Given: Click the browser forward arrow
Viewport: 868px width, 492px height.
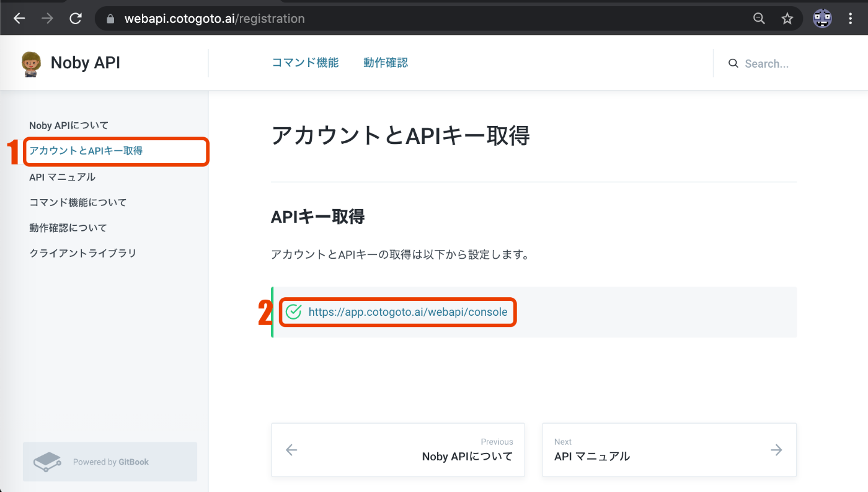Looking at the screenshot, I should pos(47,19).
